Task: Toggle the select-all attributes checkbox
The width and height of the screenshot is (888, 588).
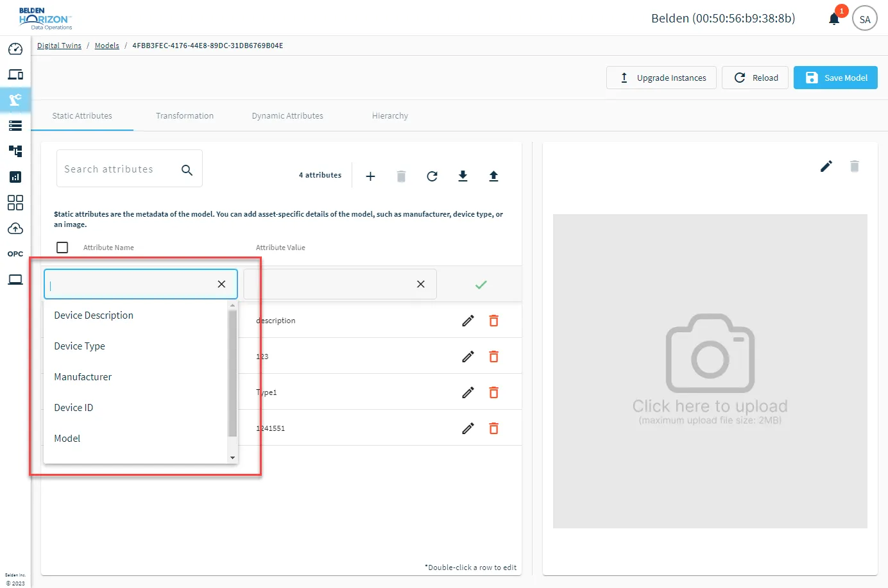Action: coord(62,248)
